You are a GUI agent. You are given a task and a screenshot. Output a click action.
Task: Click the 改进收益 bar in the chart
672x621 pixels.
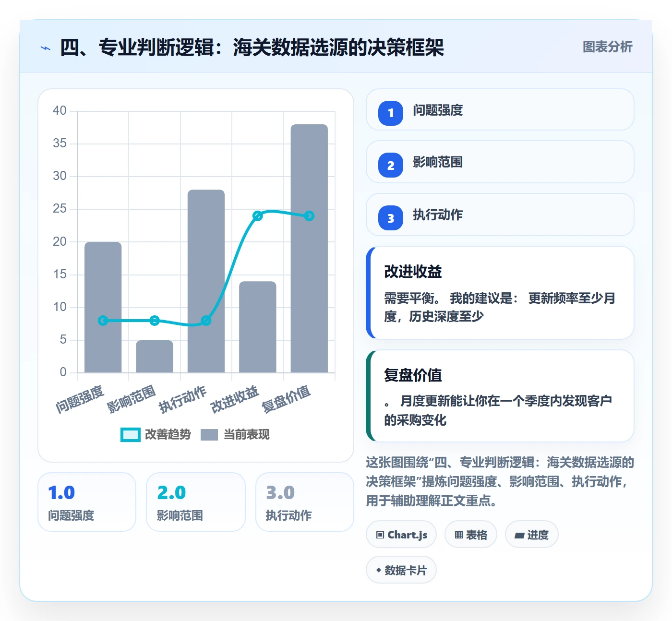(258, 327)
